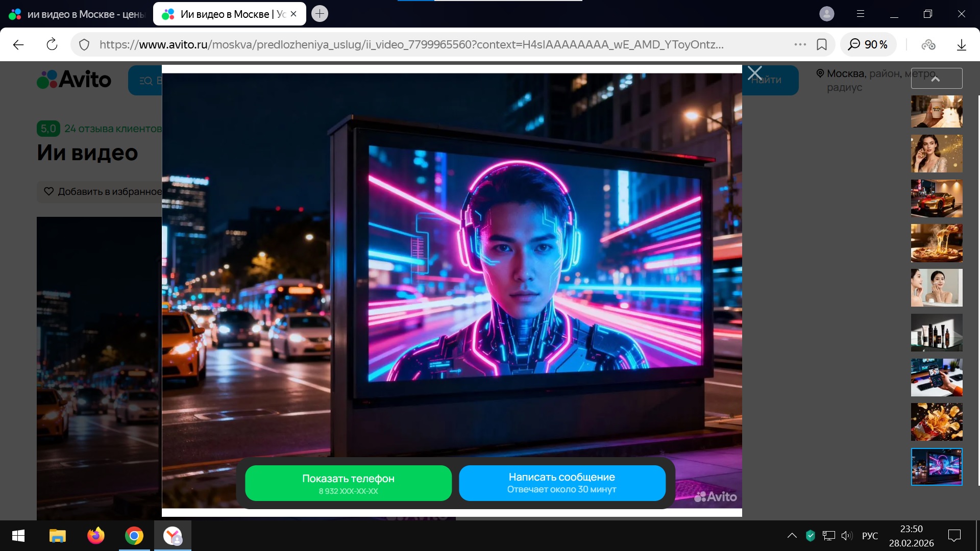Bookmark this page with the bookmark icon
Viewport: 980px width, 551px height.
tap(822, 45)
